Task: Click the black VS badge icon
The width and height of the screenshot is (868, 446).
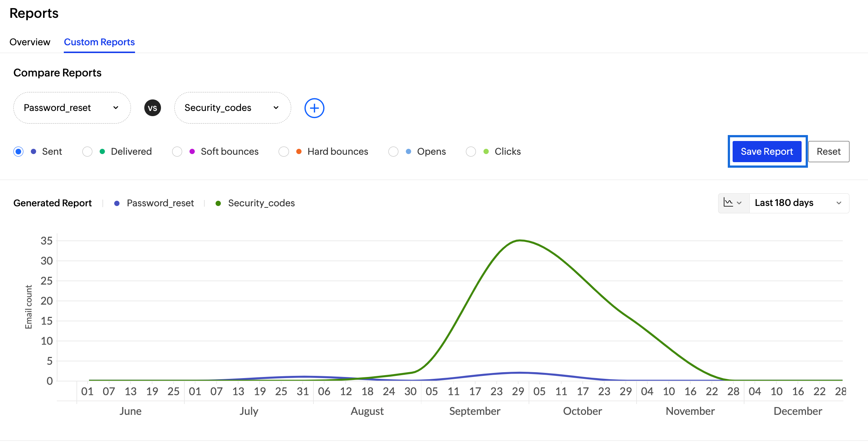Action: [x=152, y=108]
